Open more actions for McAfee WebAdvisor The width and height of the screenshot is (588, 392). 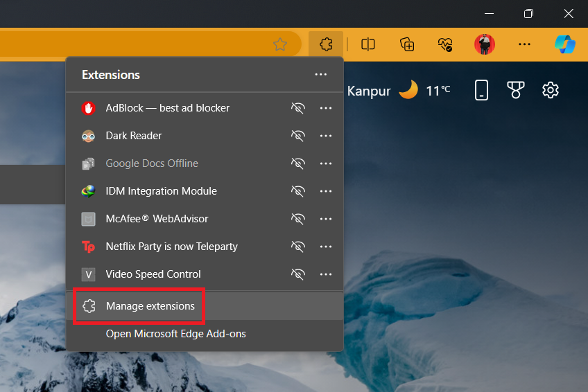click(x=326, y=219)
